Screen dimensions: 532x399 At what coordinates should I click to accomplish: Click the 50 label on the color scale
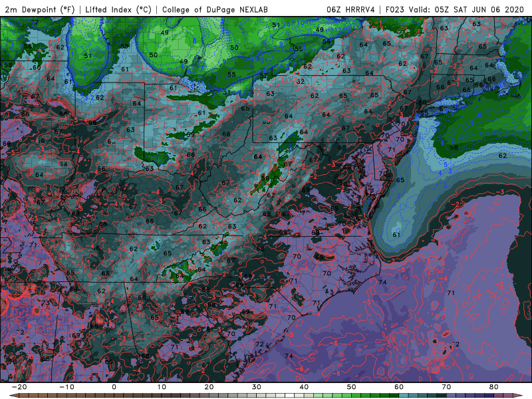pyautogui.click(x=352, y=387)
